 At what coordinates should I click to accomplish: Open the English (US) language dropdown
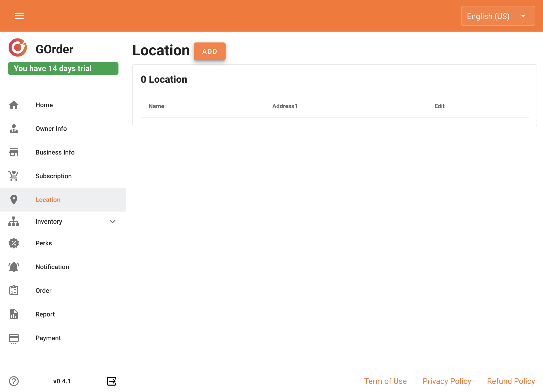(498, 16)
